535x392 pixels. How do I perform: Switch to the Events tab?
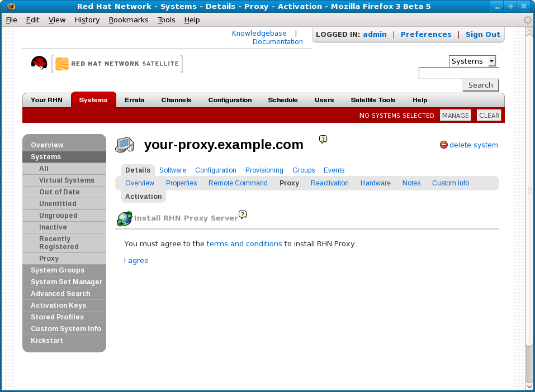334,170
